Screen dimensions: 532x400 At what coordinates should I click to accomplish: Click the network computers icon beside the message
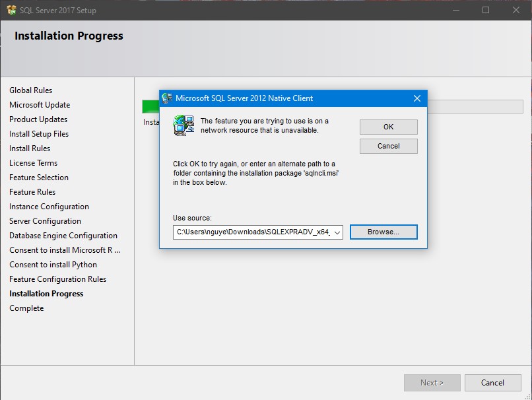(183, 125)
